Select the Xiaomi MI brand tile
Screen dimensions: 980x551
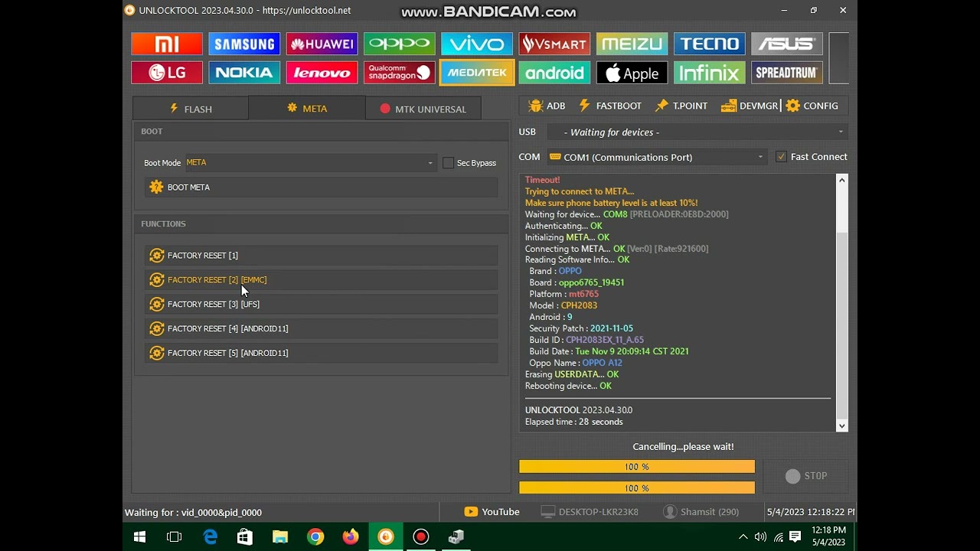click(x=167, y=44)
